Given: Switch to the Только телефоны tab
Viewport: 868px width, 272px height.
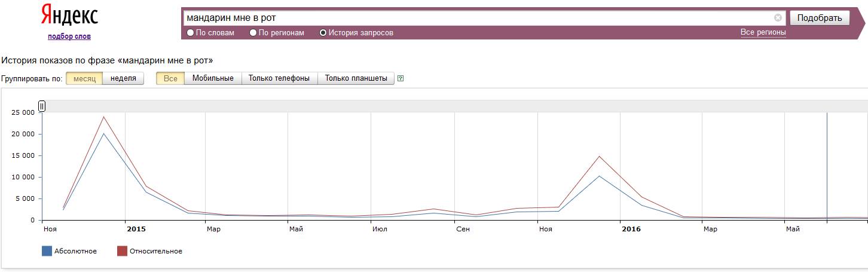Looking at the screenshot, I should coord(279,78).
